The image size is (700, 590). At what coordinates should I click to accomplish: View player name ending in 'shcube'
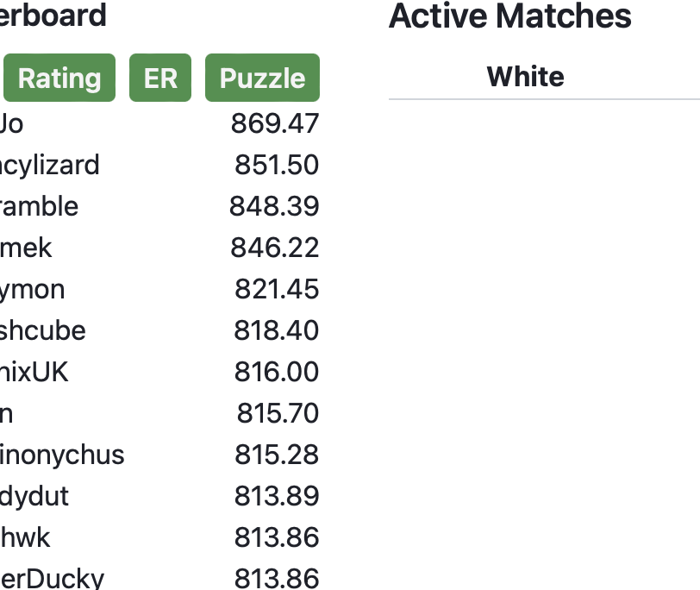[42, 330]
